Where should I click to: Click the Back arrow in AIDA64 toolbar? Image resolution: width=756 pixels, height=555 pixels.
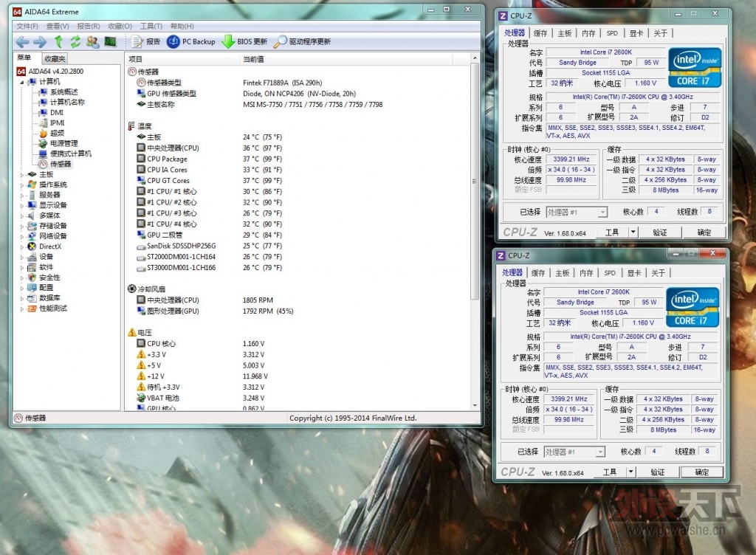[x=22, y=42]
